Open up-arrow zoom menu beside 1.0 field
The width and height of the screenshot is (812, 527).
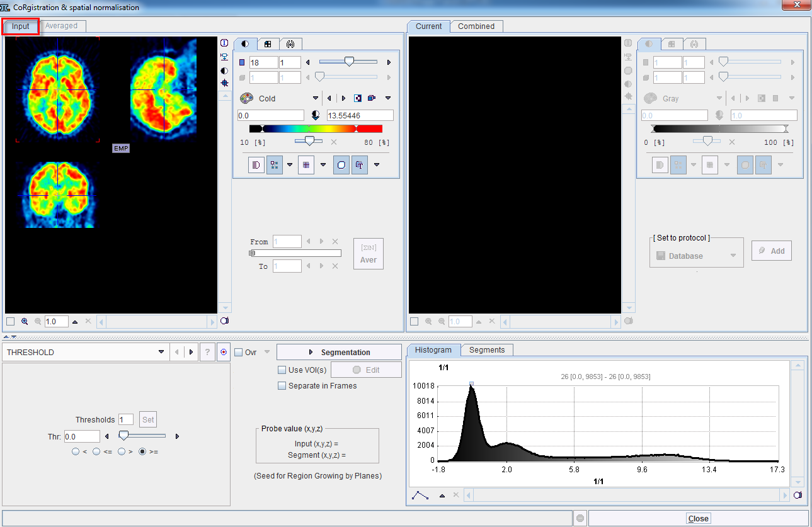pyautogui.click(x=75, y=321)
